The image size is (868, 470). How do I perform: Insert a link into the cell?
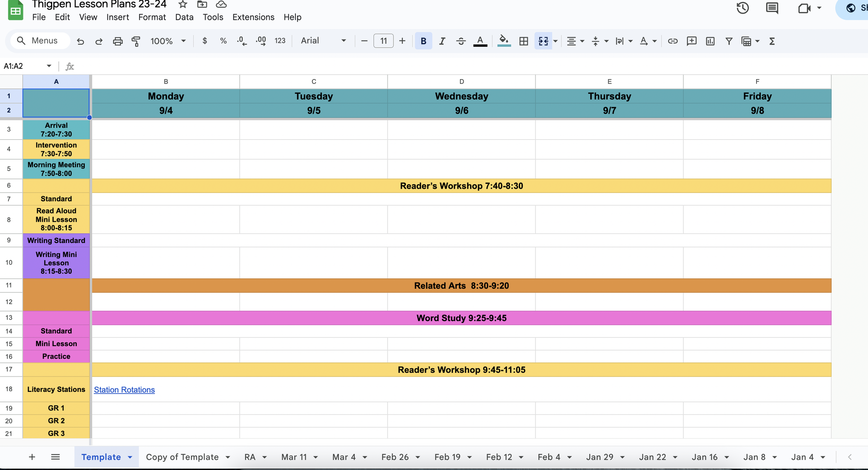[672, 41]
